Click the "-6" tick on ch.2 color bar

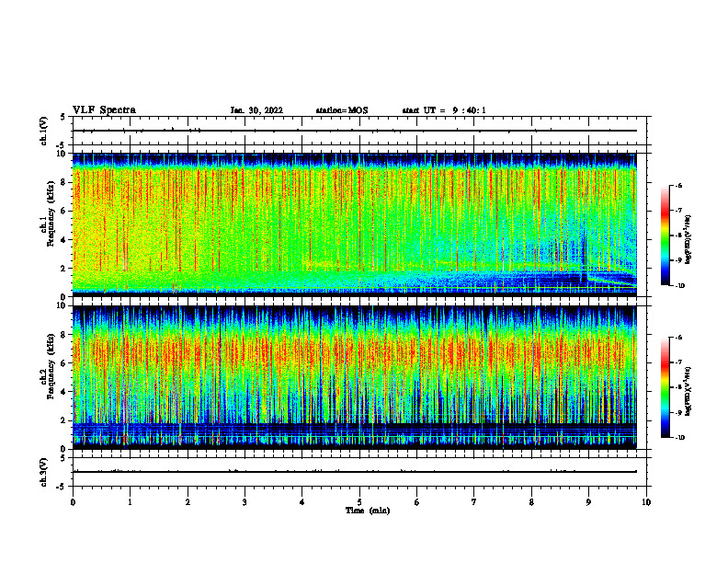(x=678, y=338)
